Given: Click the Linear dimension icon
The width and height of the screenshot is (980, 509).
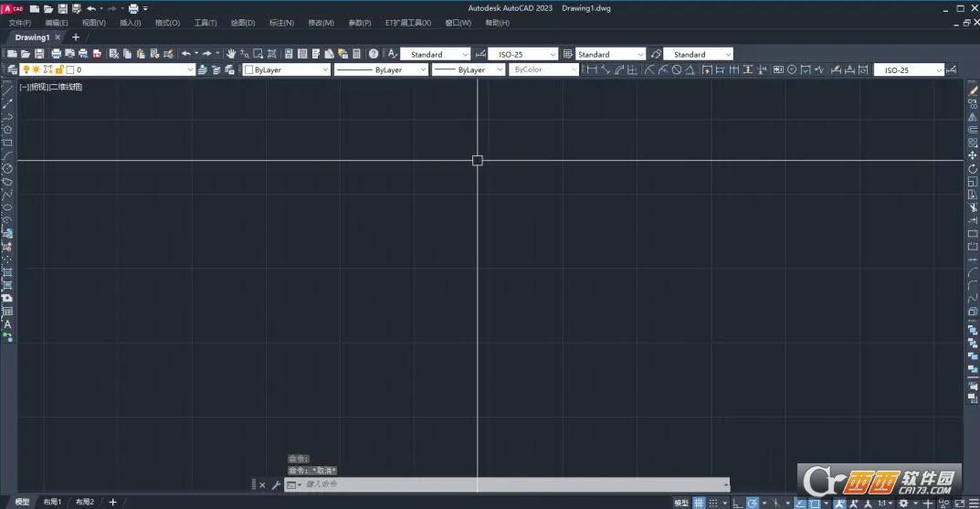Looking at the screenshot, I should pyautogui.click(x=592, y=69).
